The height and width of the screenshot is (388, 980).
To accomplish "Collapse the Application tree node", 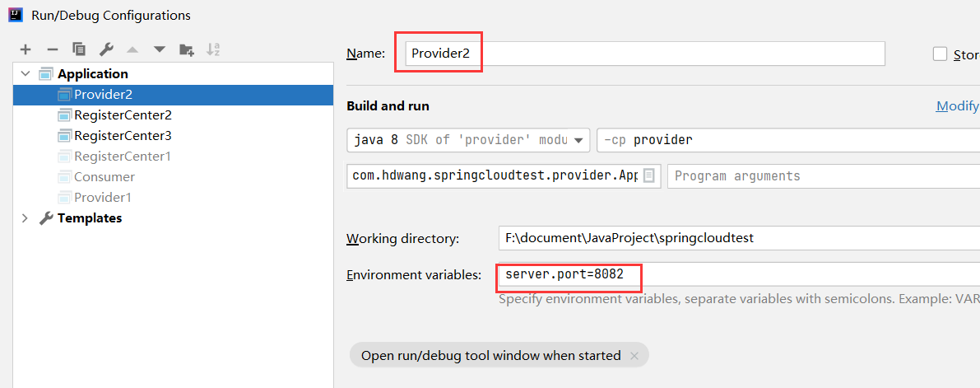I will tap(25, 73).
